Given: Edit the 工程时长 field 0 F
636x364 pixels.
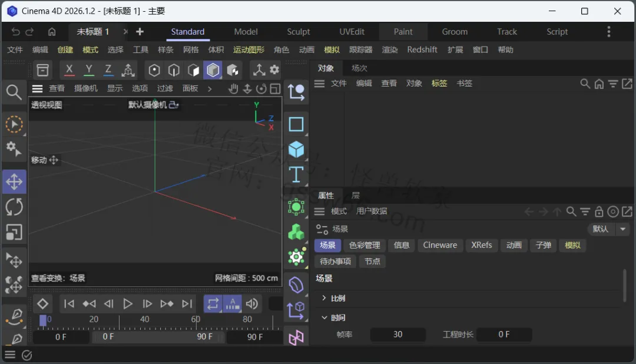Looking at the screenshot, I should (x=504, y=335).
